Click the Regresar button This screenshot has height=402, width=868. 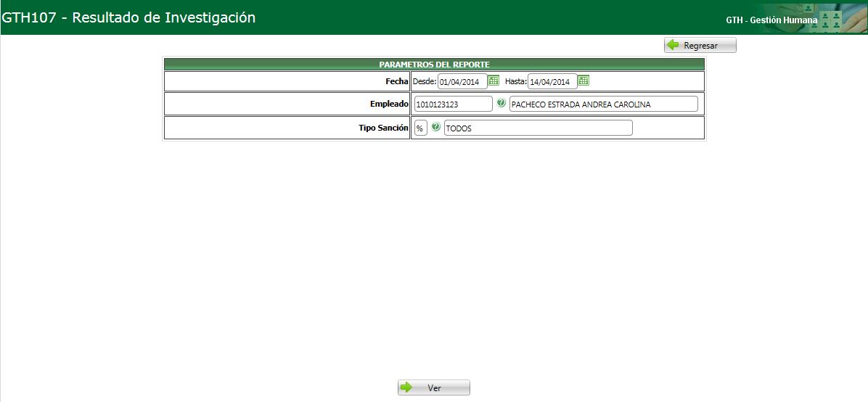coord(700,46)
